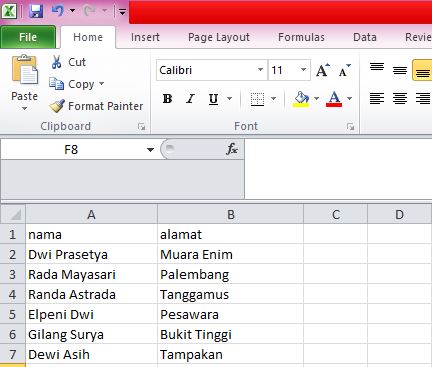Open the Font dialog launcher
The height and width of the screenshot is (367, 432).
tap(350, 126)
